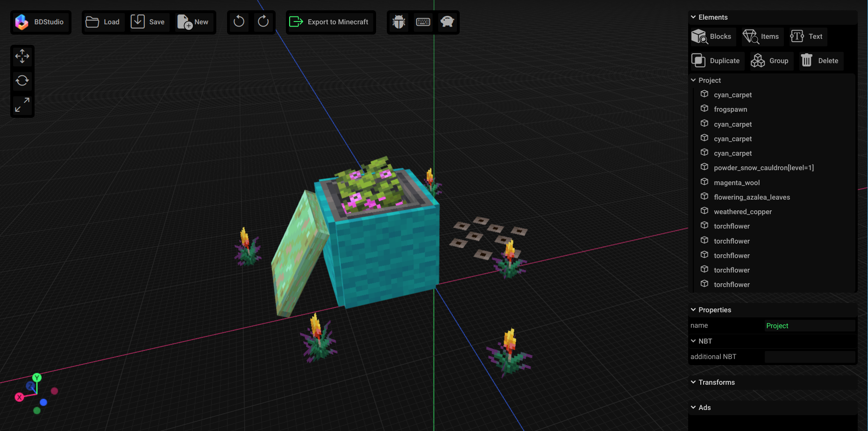Click the cyan wool block in viewport
The image size is (868, 431).
point(387,255)
